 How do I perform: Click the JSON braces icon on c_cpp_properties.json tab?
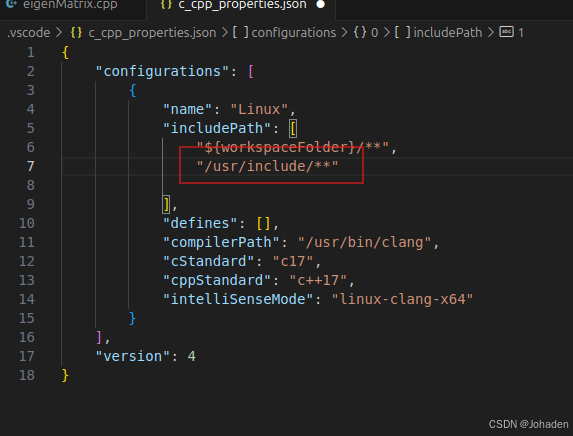click(166, 5)
